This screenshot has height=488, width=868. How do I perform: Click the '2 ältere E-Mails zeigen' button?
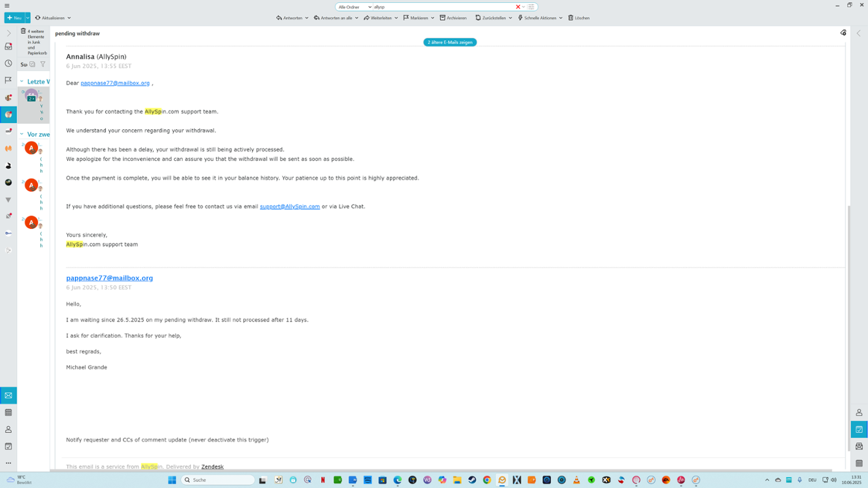450,42
